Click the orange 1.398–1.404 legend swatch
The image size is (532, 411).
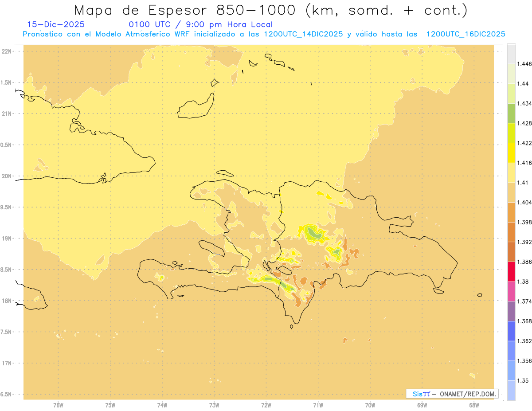511,212
